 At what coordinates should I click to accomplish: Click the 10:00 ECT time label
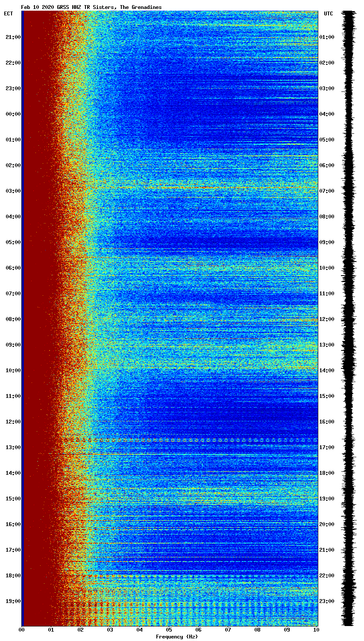12,370
